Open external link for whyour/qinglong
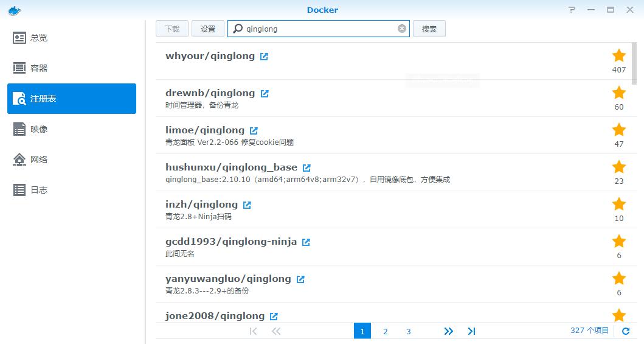 [264, 57]
